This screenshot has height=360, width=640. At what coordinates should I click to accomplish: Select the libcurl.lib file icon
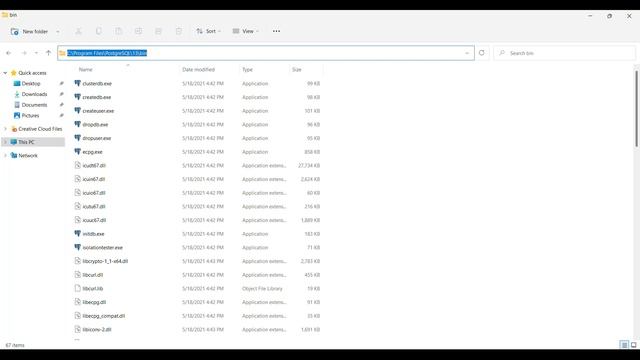[x=78, y=289]
